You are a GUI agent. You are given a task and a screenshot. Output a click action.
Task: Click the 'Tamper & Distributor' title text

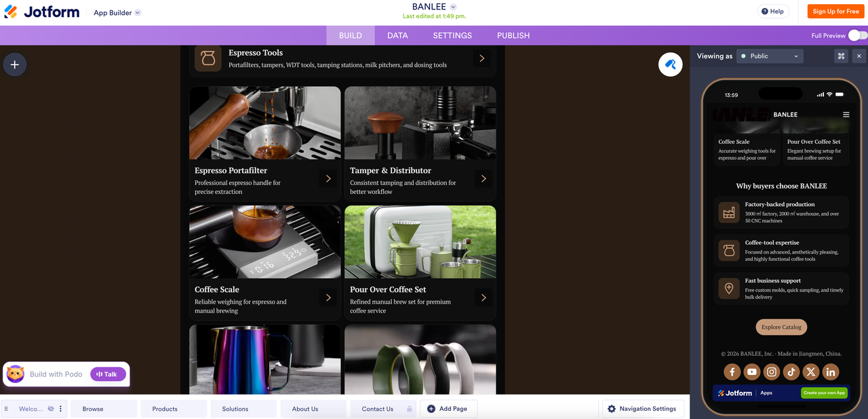click(391, 171)
